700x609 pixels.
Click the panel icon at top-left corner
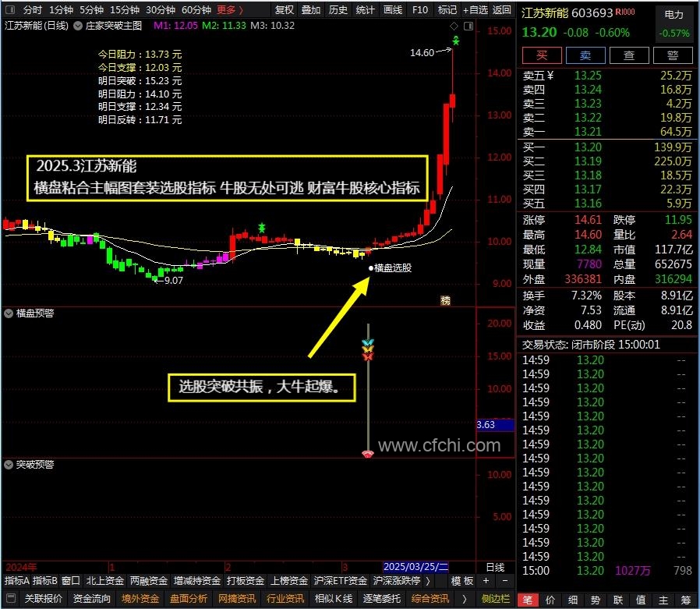9,9
